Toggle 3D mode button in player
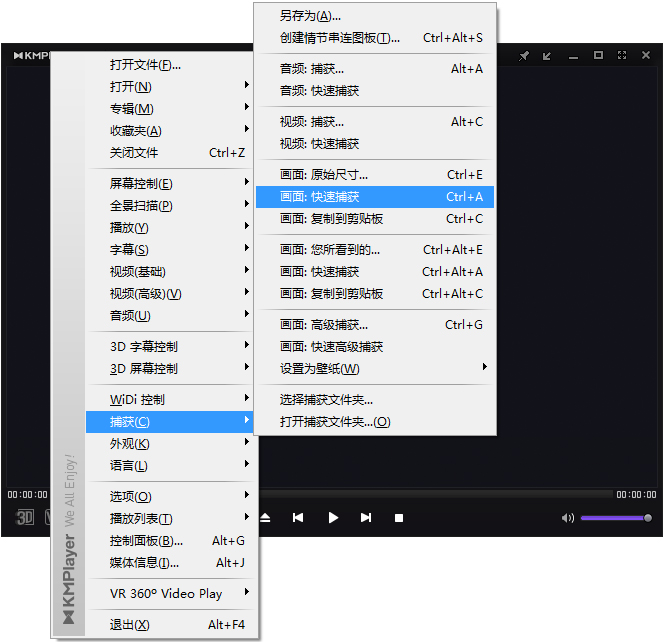 (25, 517)
